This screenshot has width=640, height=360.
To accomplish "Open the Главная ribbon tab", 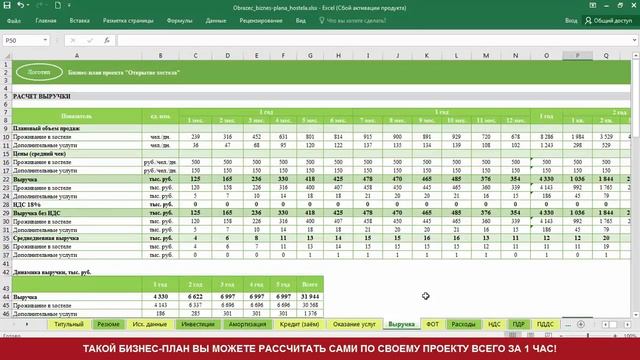I will coord(46,20).
